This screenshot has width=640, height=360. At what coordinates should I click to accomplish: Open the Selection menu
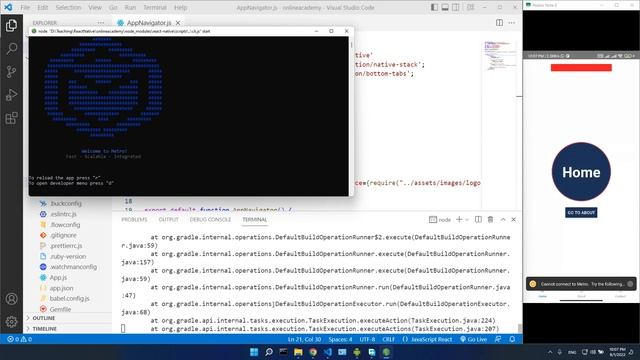pos(68,7)
